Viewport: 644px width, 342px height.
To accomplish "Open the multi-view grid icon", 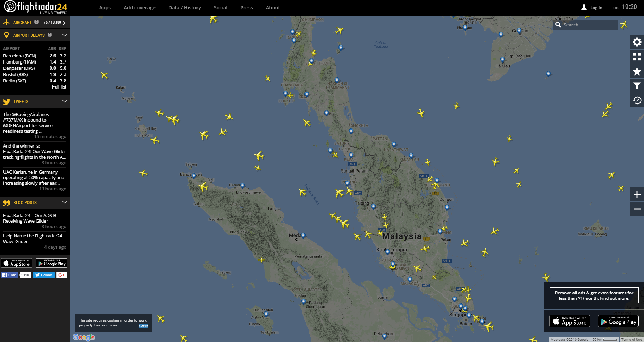I will (637, 57).
